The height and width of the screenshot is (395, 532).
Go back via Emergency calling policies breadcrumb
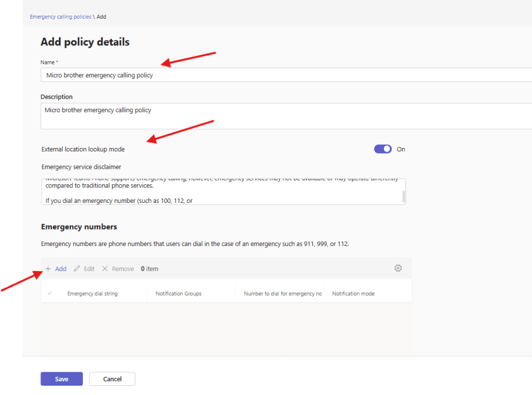(x=60, y=17)
